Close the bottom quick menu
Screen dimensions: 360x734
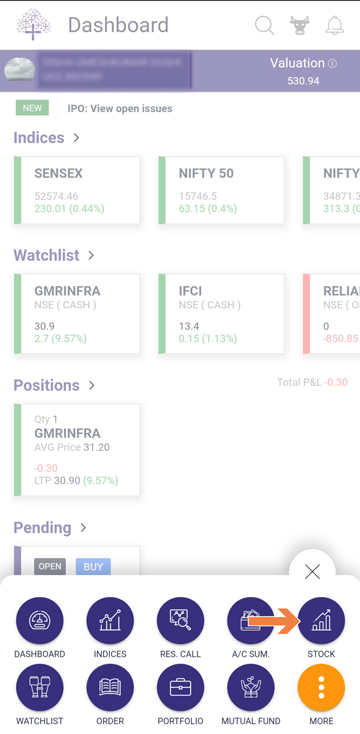click(312, 572)
